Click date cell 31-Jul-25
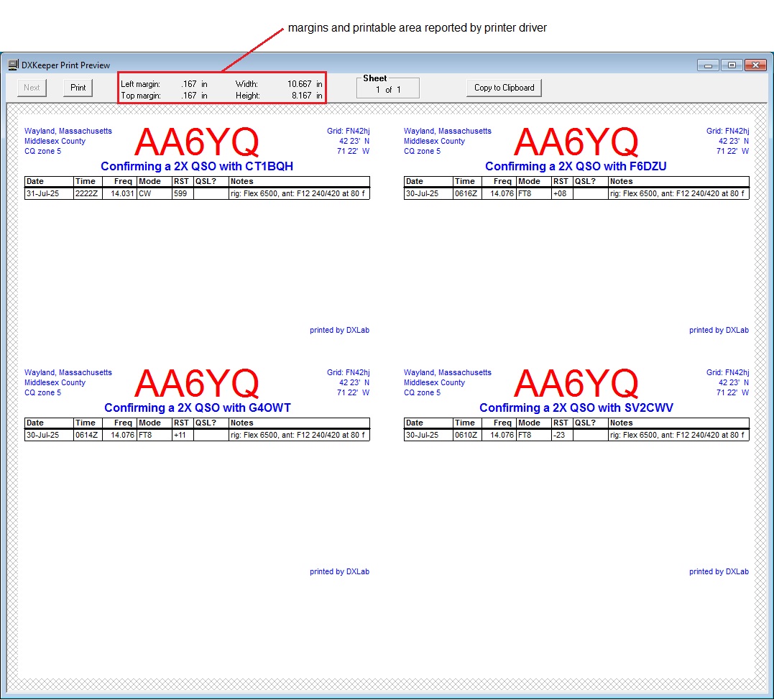Screen dimensions: 774x700 coord(49,193)
